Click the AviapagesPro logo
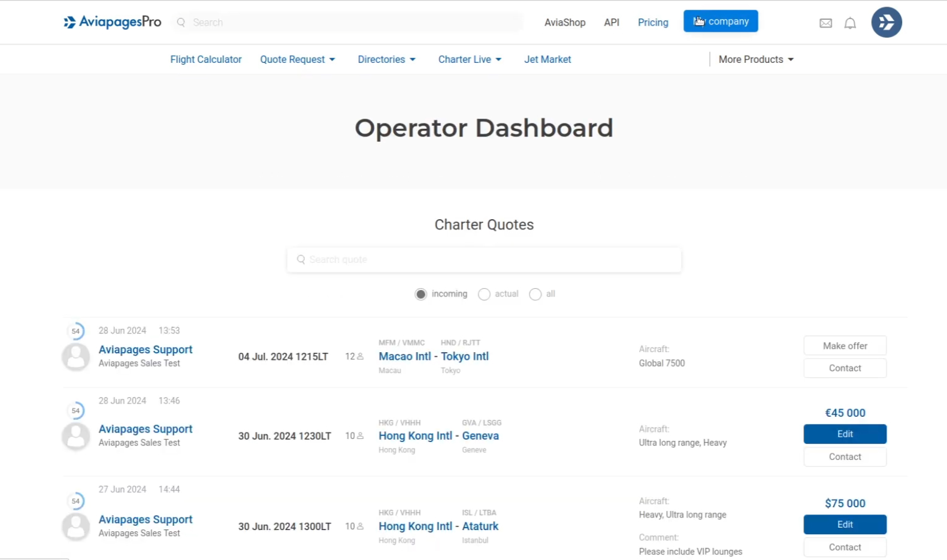This screenshot has width=947, height=560. tap(113, 22)
